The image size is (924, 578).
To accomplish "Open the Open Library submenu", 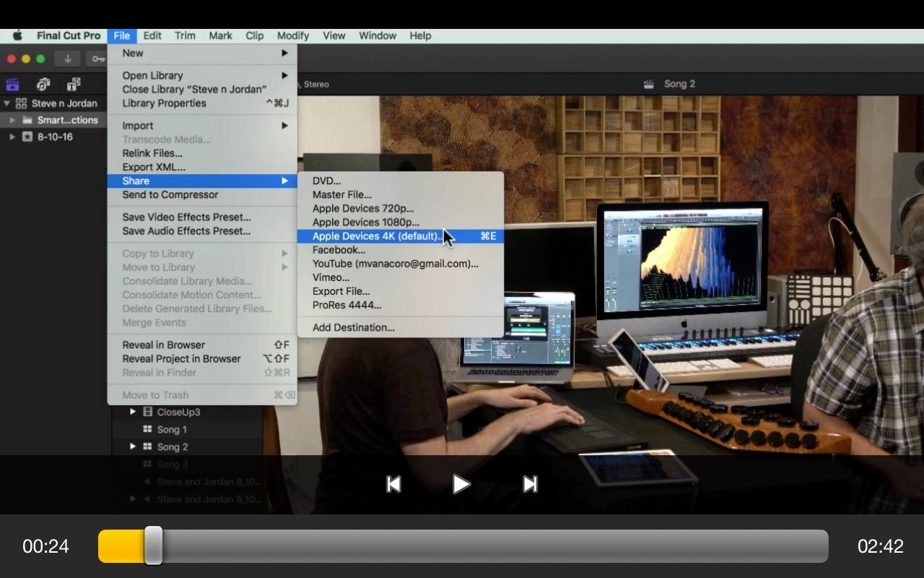I will point(202,75).
